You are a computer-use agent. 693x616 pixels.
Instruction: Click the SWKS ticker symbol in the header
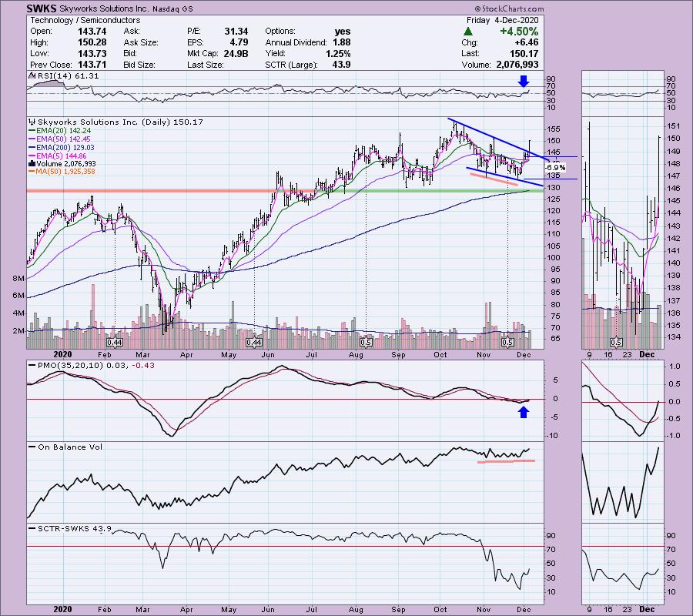click(41, 8)
